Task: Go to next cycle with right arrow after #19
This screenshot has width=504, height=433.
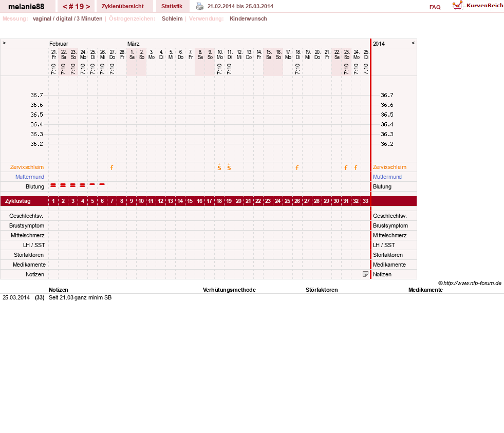Action: (88, 7)
